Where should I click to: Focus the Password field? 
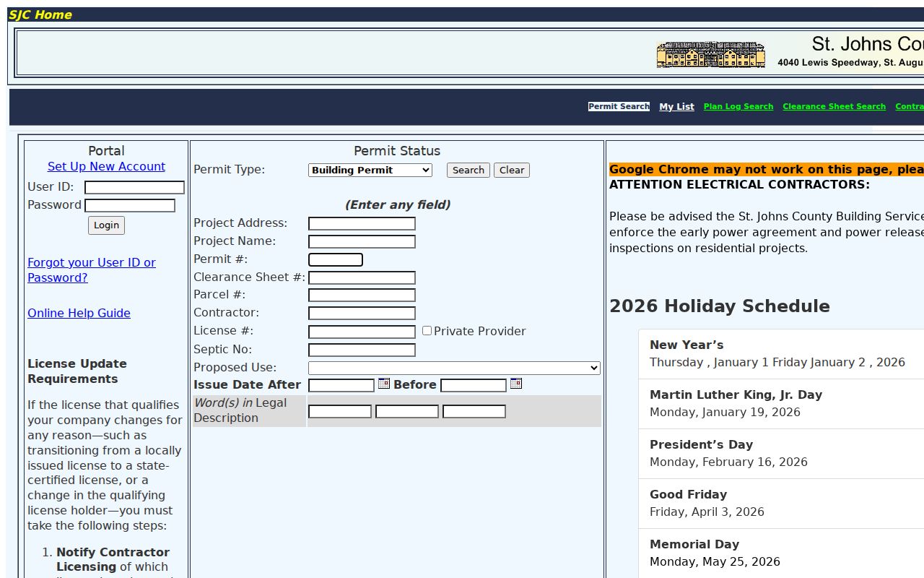130,205
